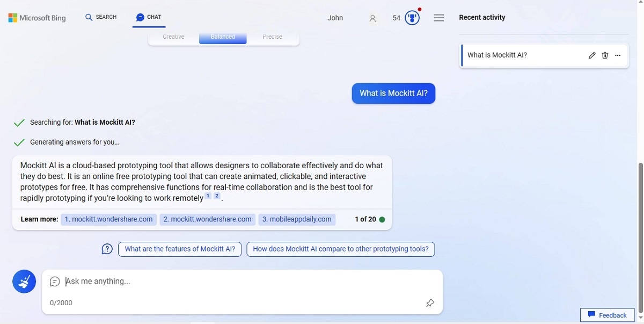Ask 'What are the features of Mockitt AI?'
Screen dimensions: 644x324
pyautogui.click(x=180, y=249)
